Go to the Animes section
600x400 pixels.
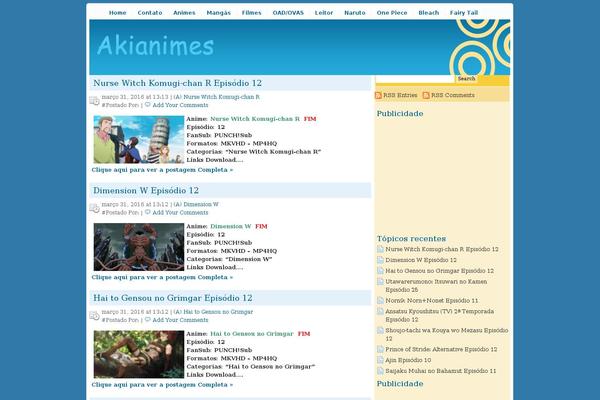click(184, 13)
